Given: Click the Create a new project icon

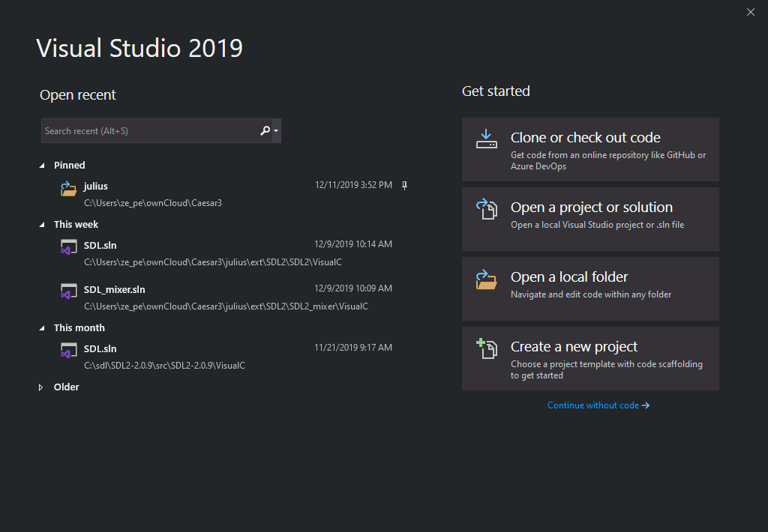Looking at the screenshot, I should click(486, 348).
